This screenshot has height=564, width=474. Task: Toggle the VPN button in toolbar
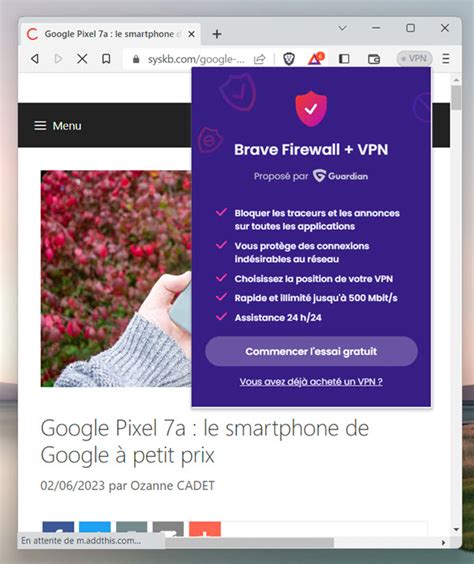click(x=414, y=58)
